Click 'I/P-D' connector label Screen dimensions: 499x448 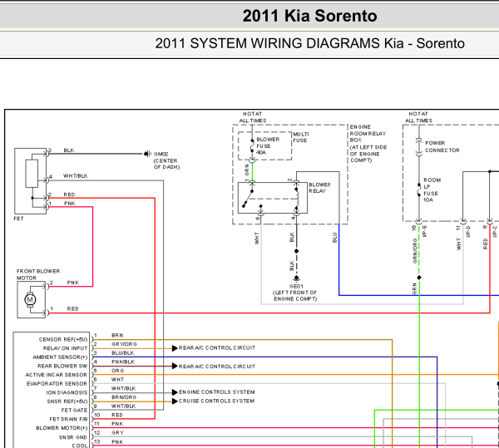(x=468, y=231)
